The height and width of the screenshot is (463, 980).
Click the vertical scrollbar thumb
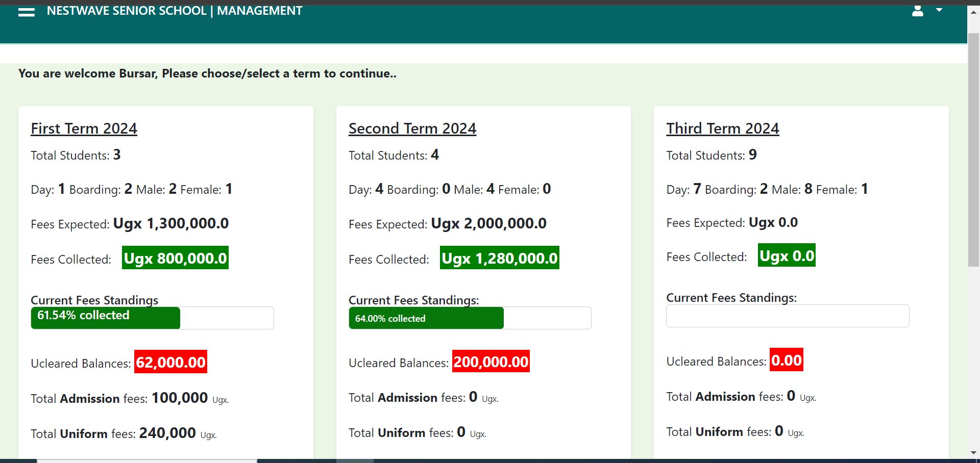tap(973, 148)
